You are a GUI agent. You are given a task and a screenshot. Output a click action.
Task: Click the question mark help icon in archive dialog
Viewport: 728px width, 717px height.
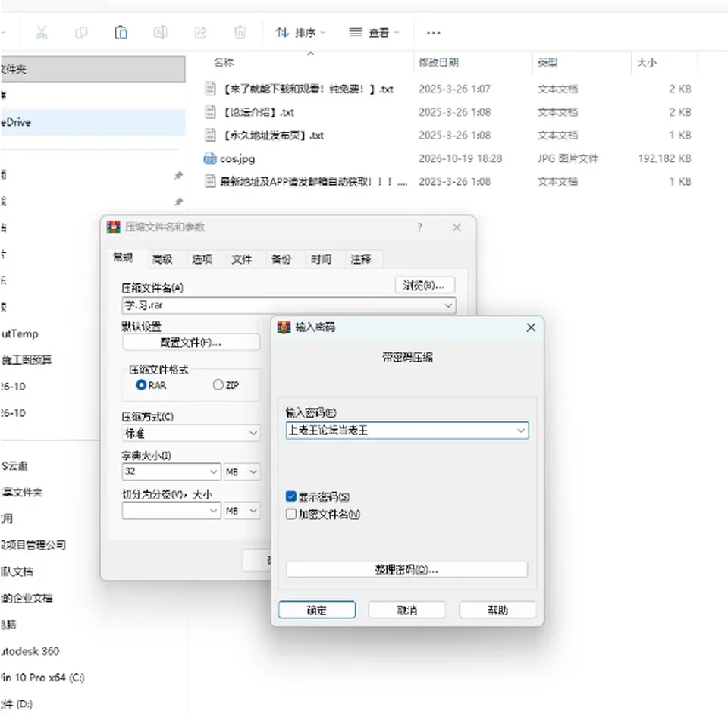tap(419, 227)
